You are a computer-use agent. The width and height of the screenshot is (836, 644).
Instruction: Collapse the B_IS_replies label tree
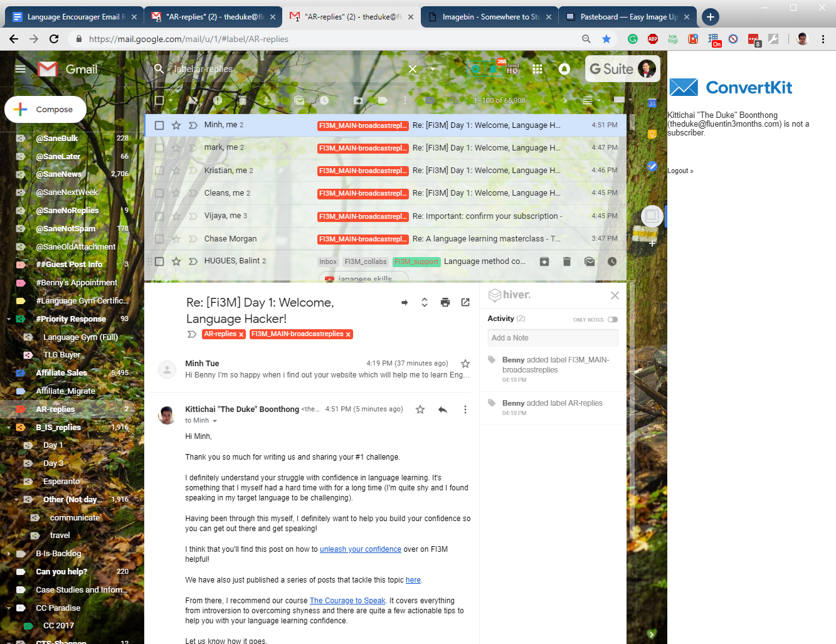(9, 428)
